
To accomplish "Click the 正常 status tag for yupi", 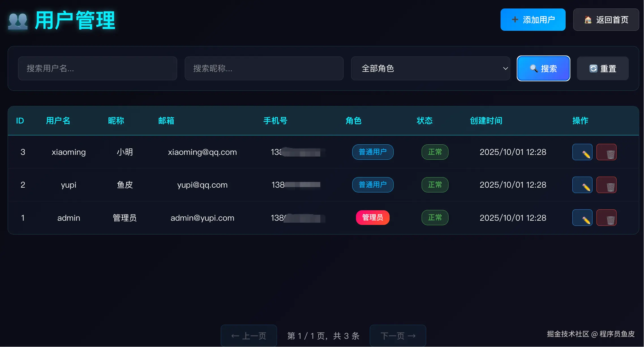I will (435, 185).
